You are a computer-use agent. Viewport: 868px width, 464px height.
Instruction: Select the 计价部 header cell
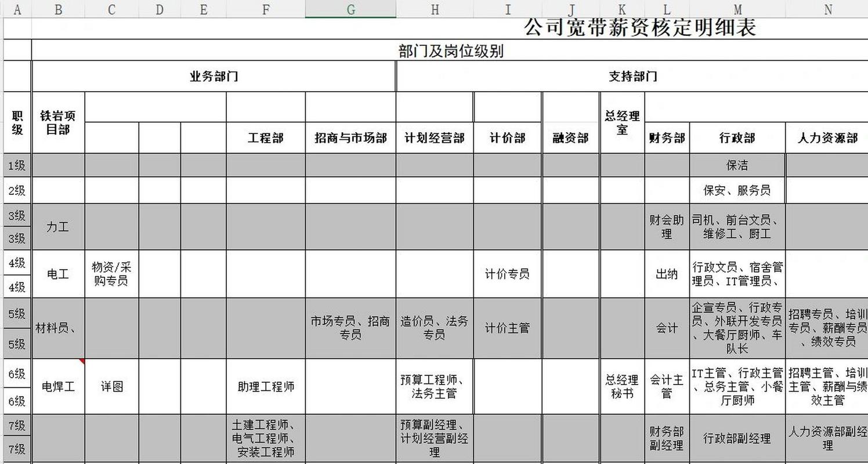click(508, 138)
